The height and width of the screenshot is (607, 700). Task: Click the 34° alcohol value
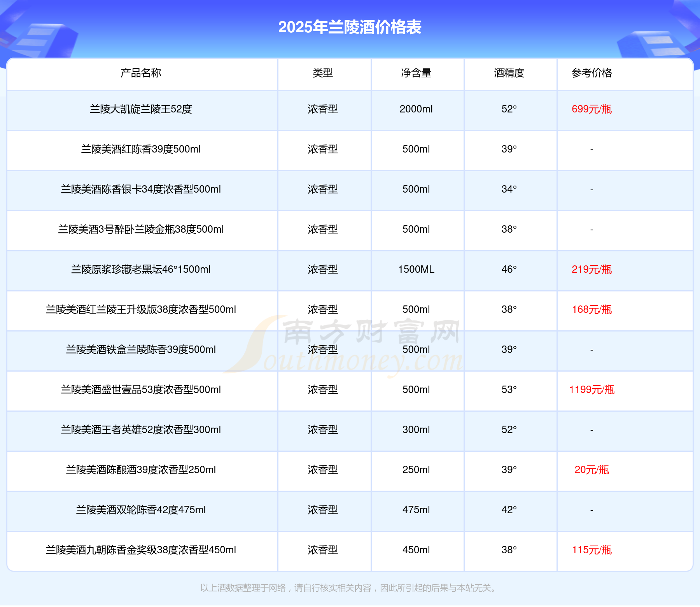pos(509,189)
